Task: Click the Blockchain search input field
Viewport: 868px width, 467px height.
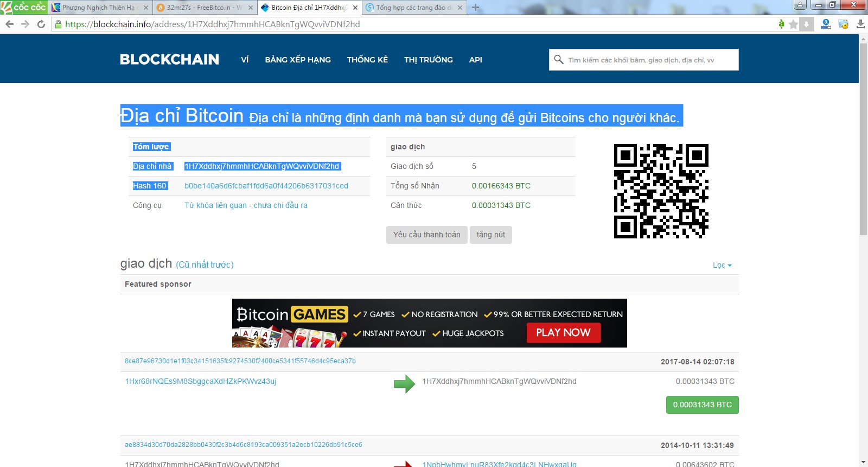Action: tap(644, 60)
